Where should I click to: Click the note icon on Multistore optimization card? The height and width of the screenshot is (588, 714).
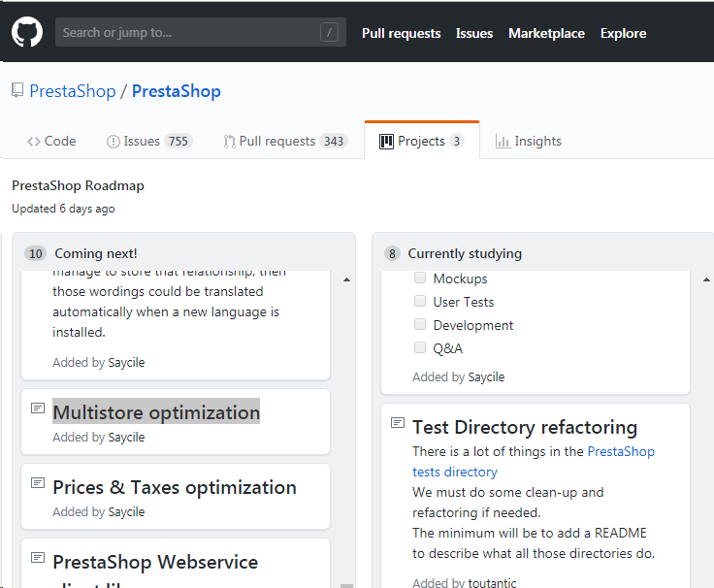[38, 408]
